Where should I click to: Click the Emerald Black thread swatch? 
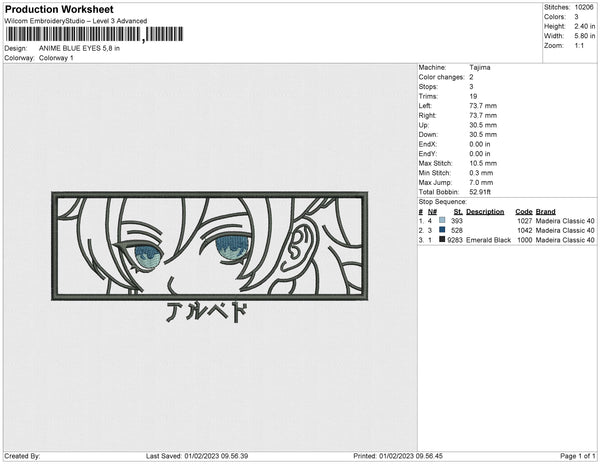click(442, 240)
